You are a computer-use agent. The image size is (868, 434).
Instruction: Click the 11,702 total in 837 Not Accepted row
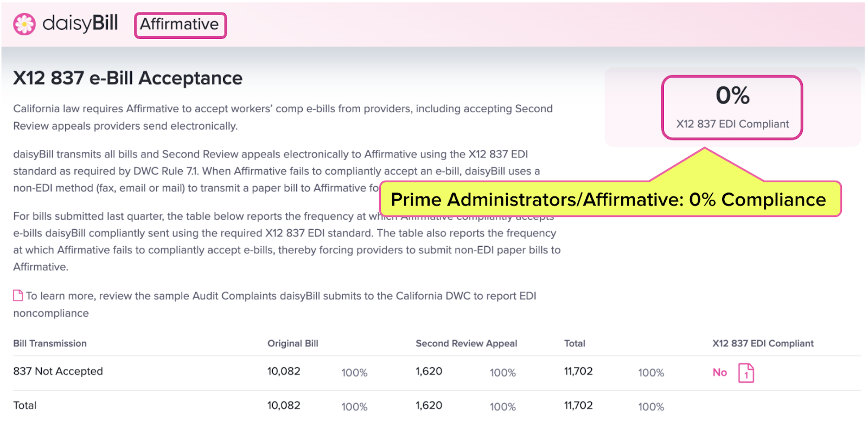(578, 371)
